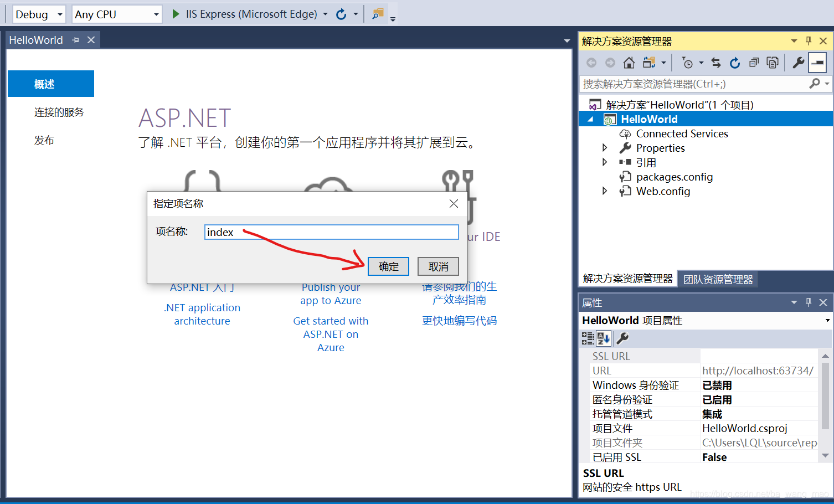
Task: Click the categorized view icon in Properties
Action: pyautogui.click(x=588, y=338)
